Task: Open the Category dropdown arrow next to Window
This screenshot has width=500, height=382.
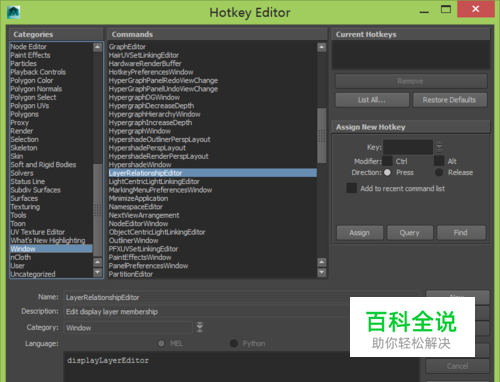Action: coord(200,327)
